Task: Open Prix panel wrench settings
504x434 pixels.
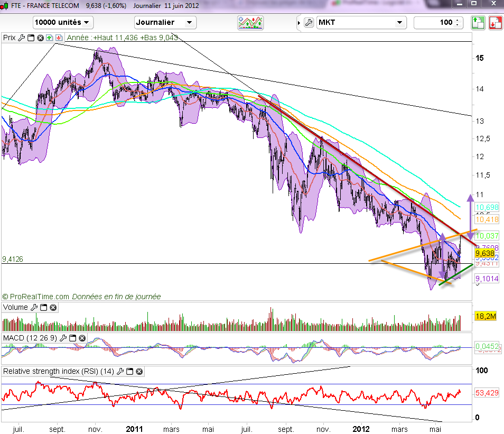Action: click(x=21, y=38)
